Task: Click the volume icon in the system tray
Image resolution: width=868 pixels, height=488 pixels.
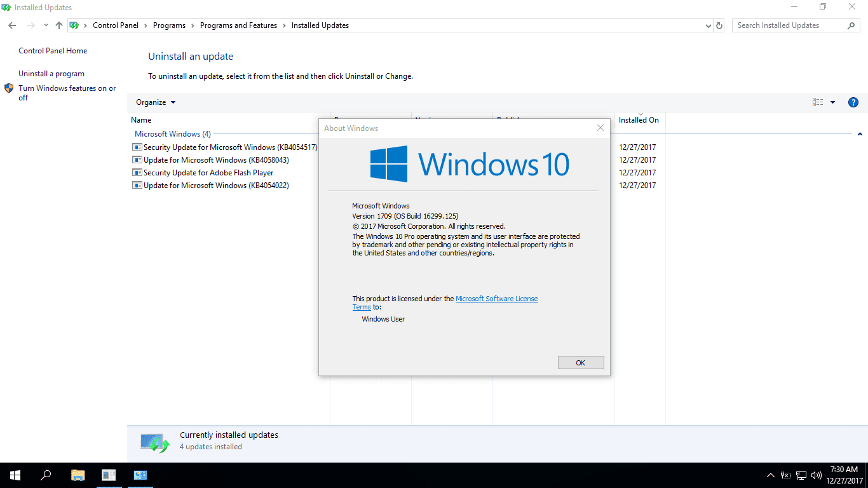Action: (817, 475)
